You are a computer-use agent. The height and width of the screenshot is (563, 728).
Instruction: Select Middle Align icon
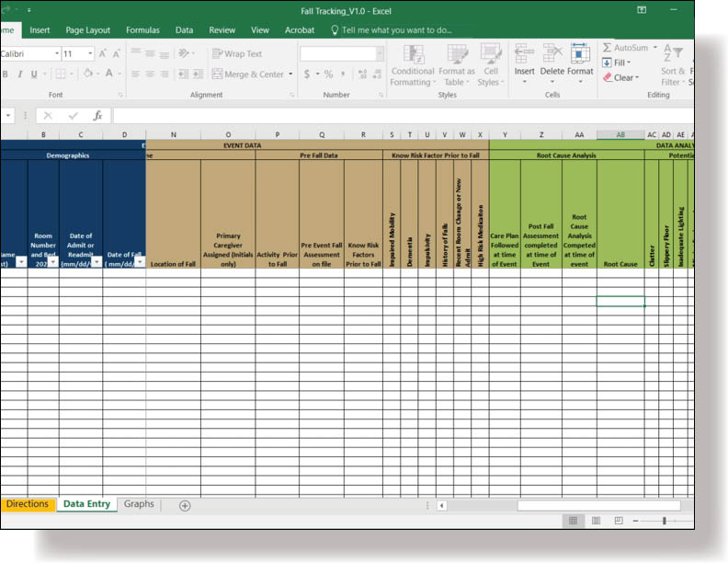pos(150,53)
